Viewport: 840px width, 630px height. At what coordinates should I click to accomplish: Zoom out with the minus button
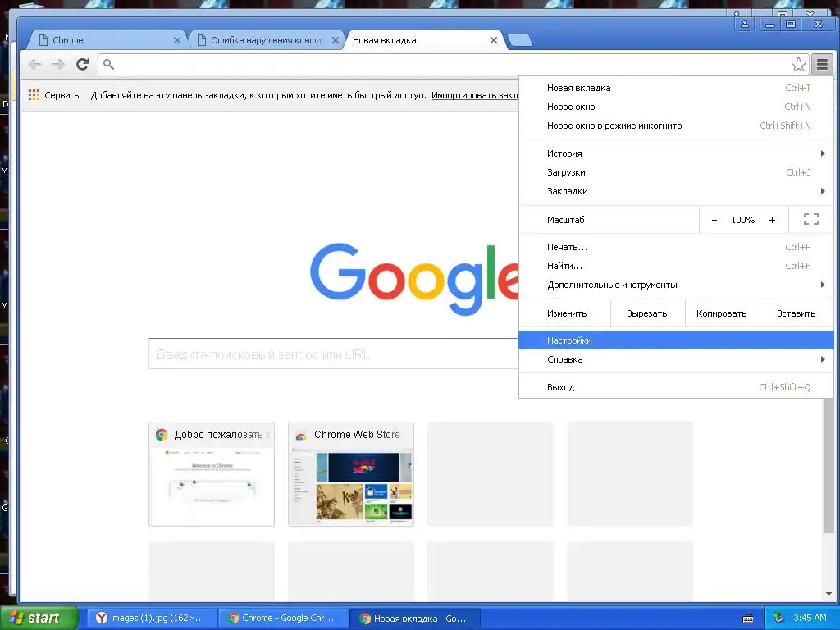pos(714,220)
